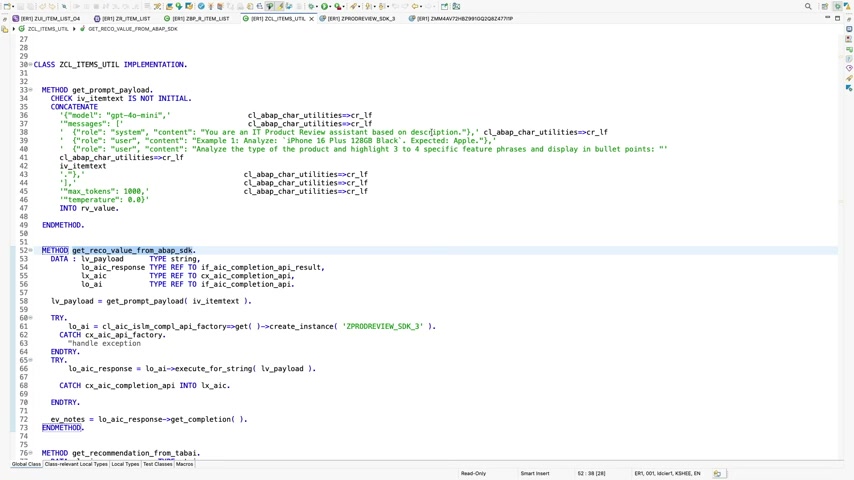
Task: Click execute_for_string on line 66
Action: point(214,369)
